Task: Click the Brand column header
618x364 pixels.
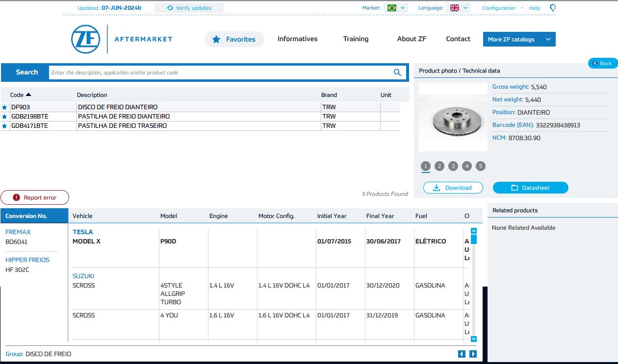Action: [329, 95]
